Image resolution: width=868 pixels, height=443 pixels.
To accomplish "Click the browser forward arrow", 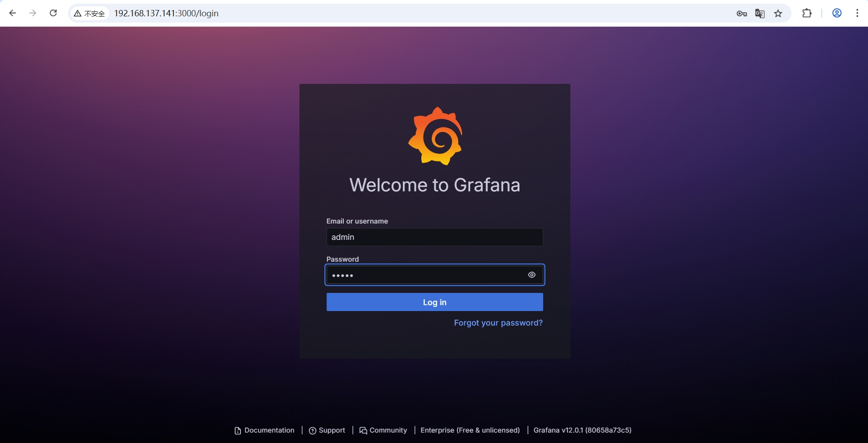I will click(33, 13).
